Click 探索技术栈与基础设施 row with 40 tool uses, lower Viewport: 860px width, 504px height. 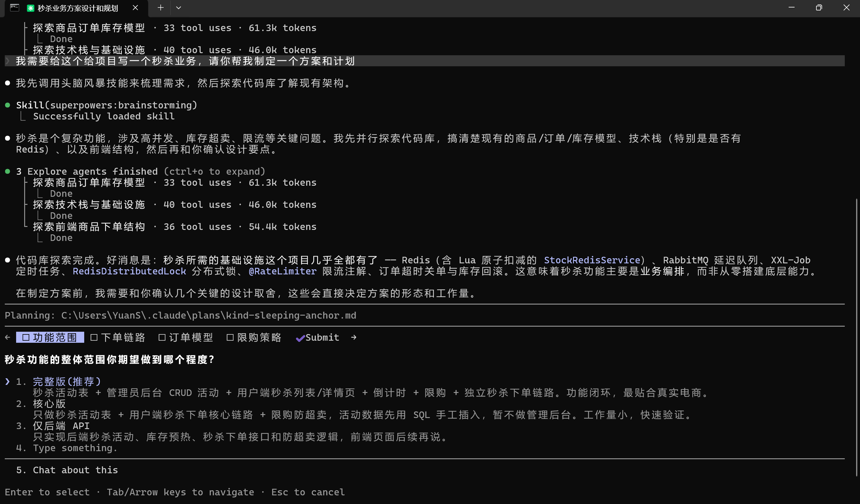click(175, 205)
